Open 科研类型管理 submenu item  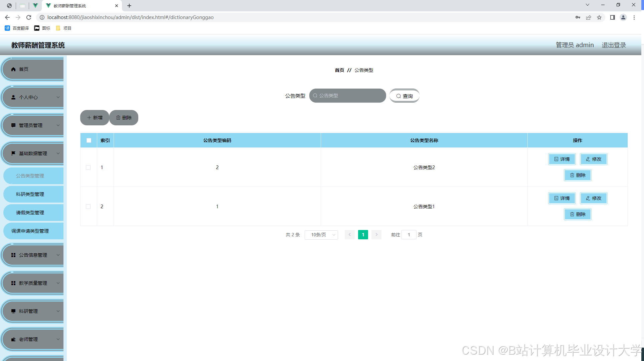tap(30, 194)
